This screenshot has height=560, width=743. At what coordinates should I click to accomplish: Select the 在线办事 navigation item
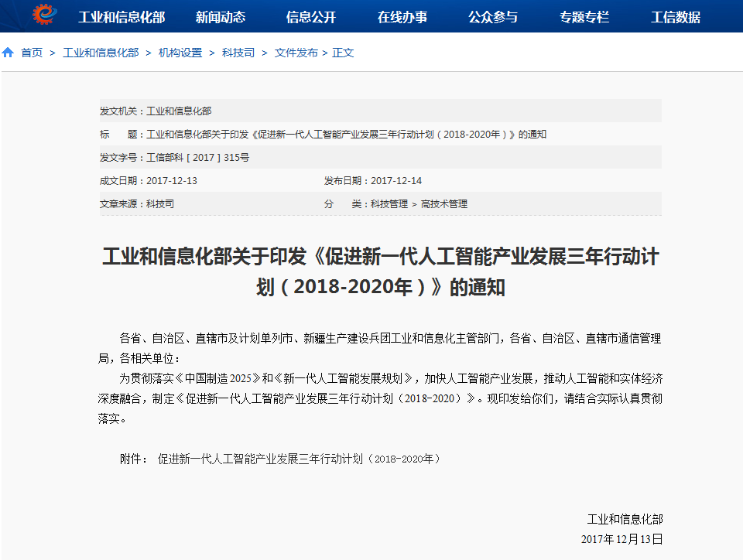click(402, 16)
